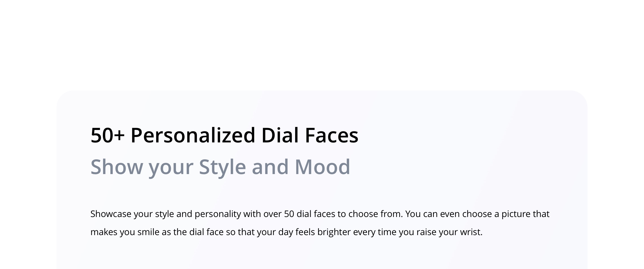Click the word 'Personalized' in the heading
This screenshot has width=644, height=269.
[193, 135]
